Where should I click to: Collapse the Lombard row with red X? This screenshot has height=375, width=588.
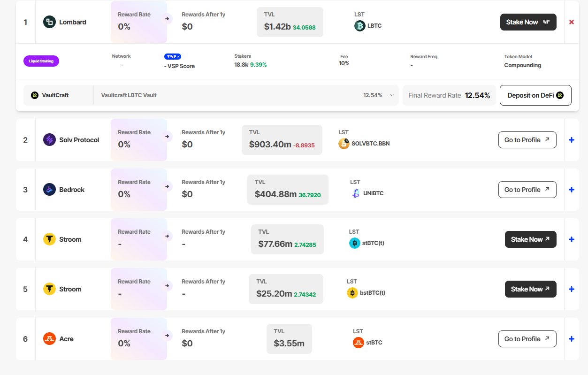pyautogui.click(x=571, y=22)
